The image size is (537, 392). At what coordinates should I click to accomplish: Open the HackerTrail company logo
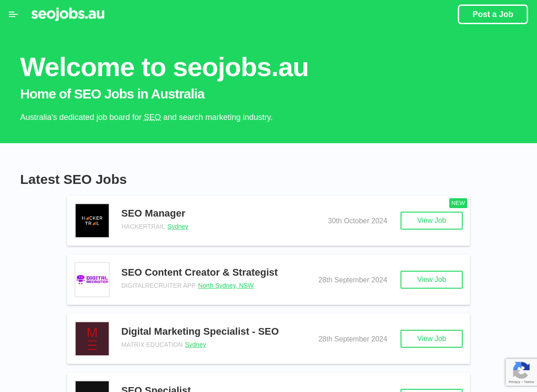click(92, 221)
